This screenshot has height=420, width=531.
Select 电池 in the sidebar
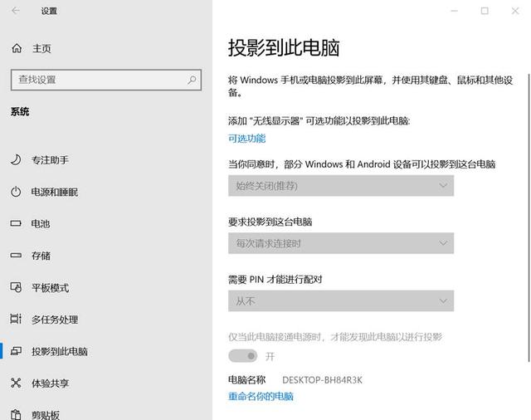click(41, 223)
